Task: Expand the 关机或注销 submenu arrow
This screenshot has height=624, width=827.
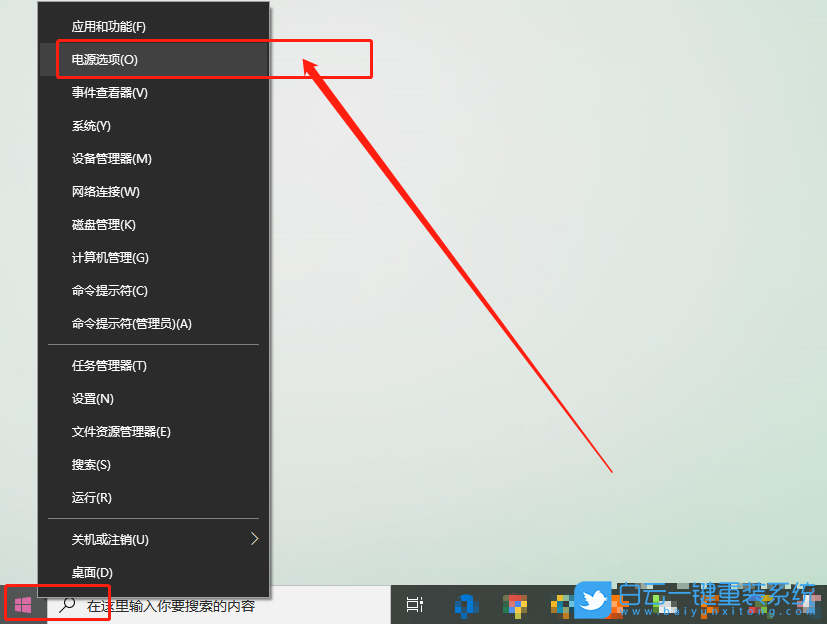Action: point(254,538)
